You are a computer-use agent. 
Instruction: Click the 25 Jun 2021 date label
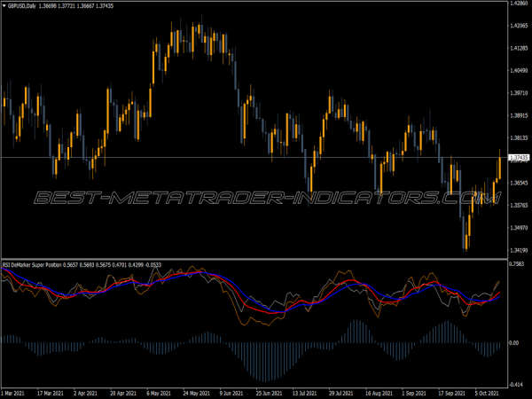coord(269,394)
